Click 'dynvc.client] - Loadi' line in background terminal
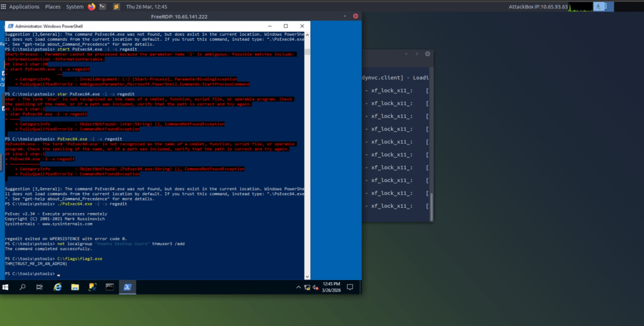The width and height of the screenshot is (644, 326). [395, 77]
